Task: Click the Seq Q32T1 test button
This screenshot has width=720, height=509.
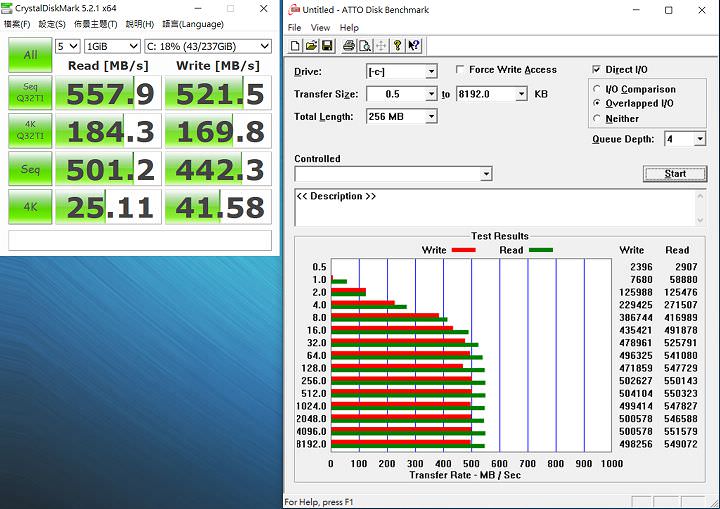Action: (x=30, y=92)
